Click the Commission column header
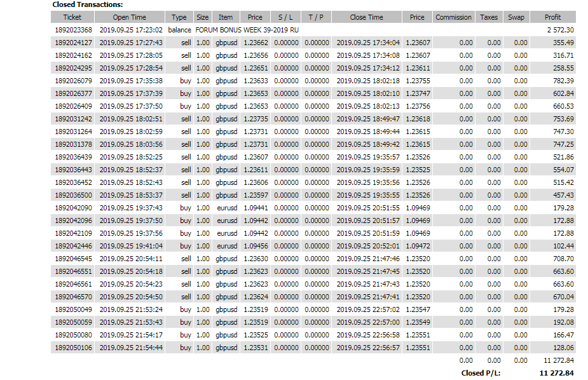588x380 pixels. tap(453, 17)
